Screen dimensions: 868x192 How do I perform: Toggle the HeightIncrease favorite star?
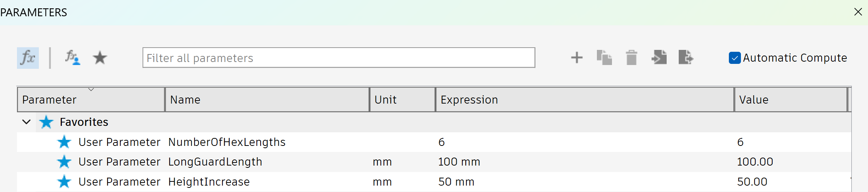(x=64, y=182)
